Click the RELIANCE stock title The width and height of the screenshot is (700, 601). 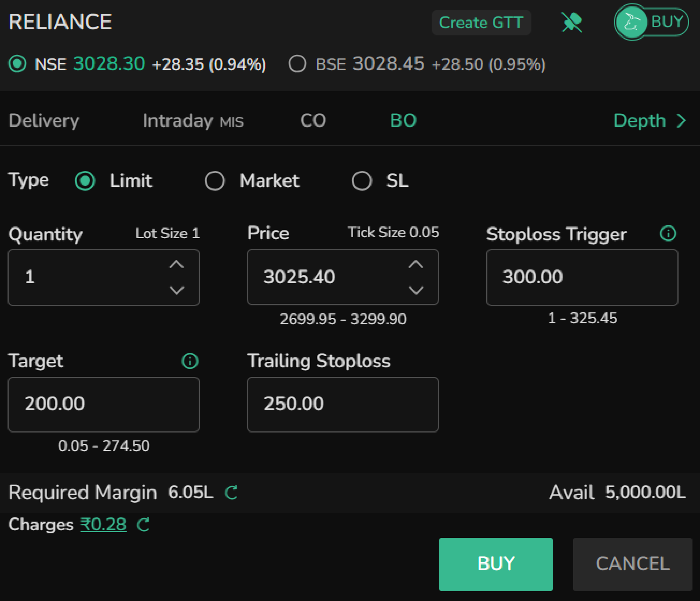tap(60, 22)
